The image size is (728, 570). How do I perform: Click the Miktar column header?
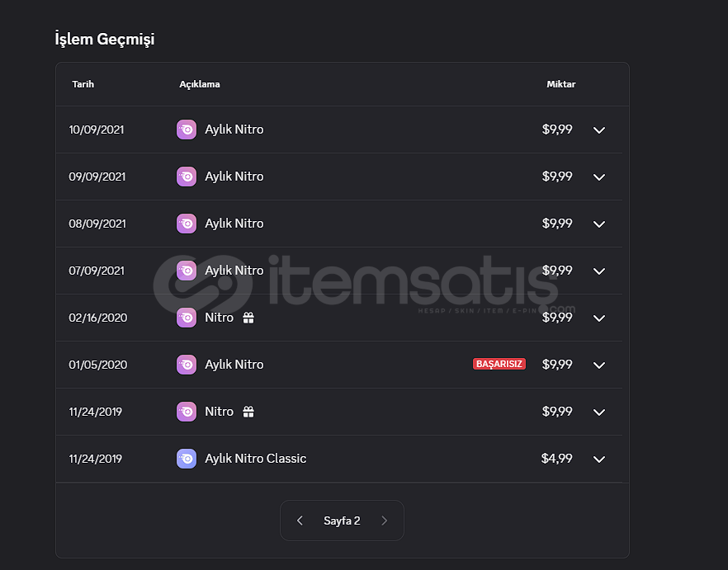560,84
